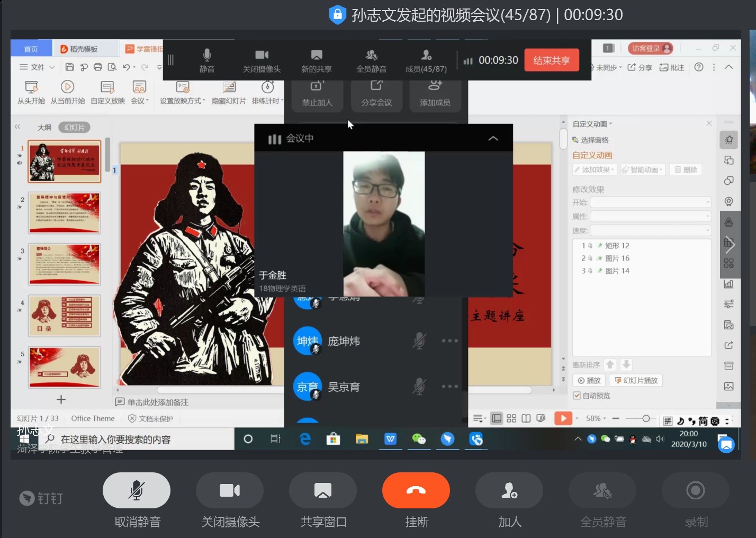This screenshot has height=538, width=756.
Task: Click the 加人 add participant icon
Action: pyautogui.click(x=509, y=490)
